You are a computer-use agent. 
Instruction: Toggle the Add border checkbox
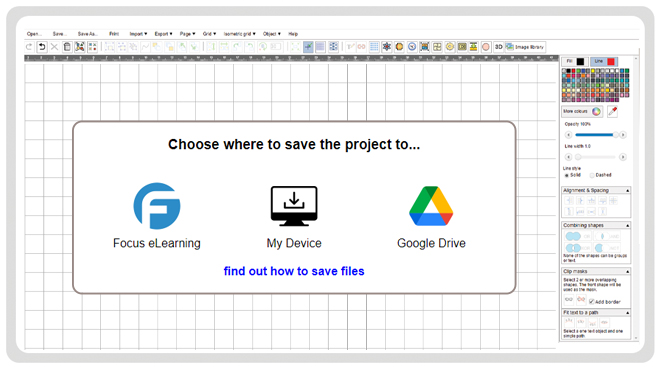click(x=591, y=302)
